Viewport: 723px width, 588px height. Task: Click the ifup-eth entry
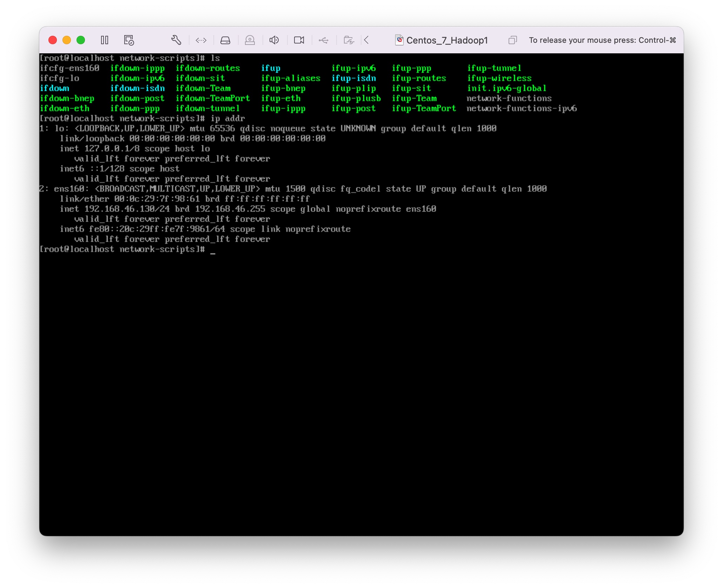281,98
